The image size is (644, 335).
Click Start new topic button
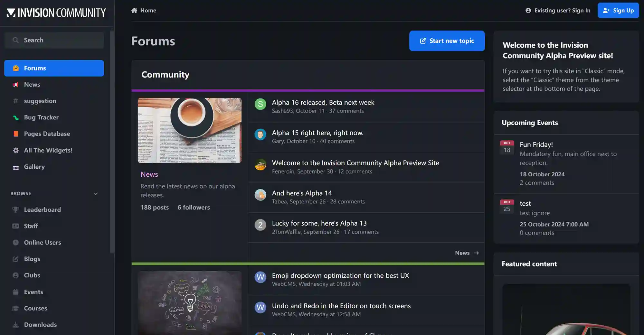[447, 41]
